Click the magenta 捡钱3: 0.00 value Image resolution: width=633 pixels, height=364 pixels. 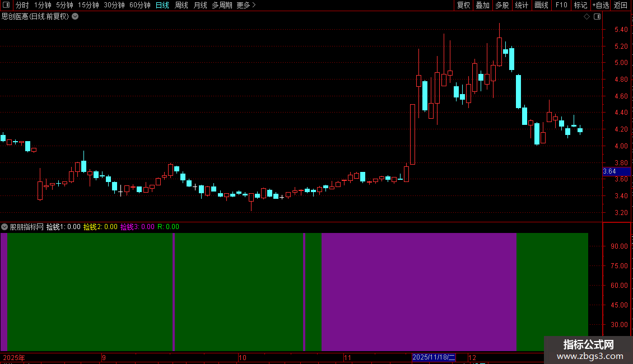point(137,227)
